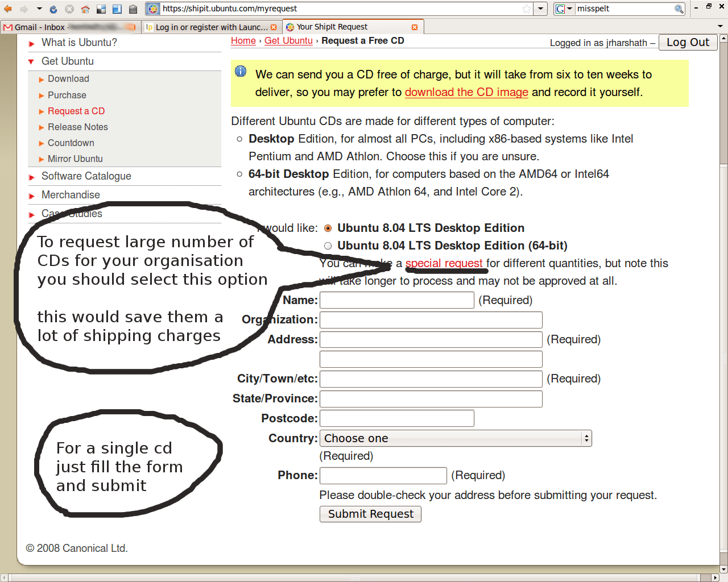Click the Gmail envelope favicon on first tab

[x=8, y=27]
